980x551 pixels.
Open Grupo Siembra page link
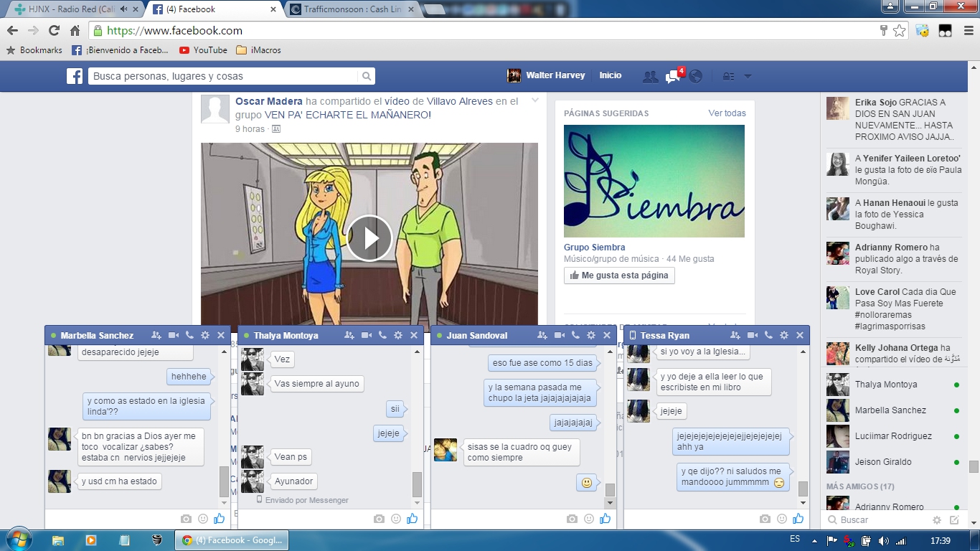point(594,248)
